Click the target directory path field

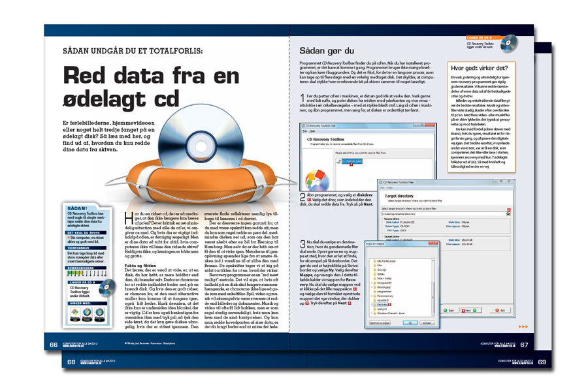click(443, 213)
